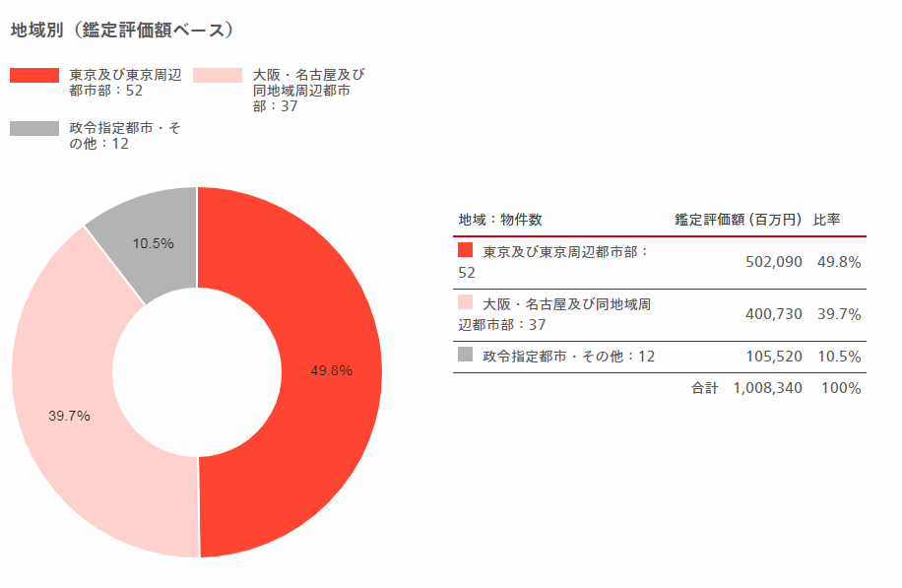Select the 地域：物件数 column header
The height and width of the screenshot is (588, 902).
tap(500, 220)
